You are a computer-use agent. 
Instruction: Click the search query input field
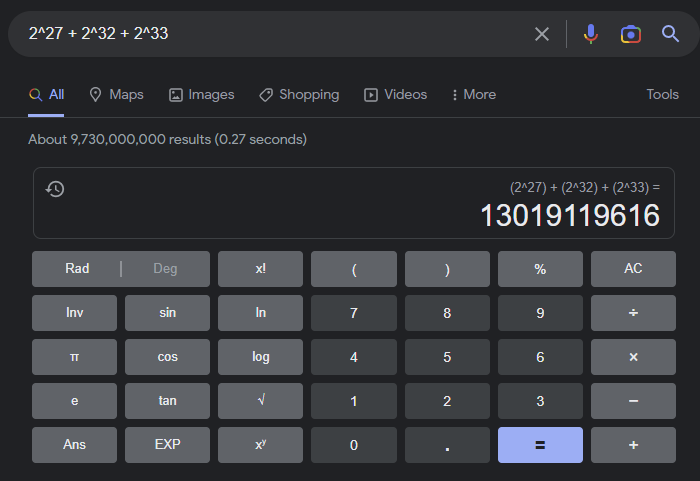270,34
